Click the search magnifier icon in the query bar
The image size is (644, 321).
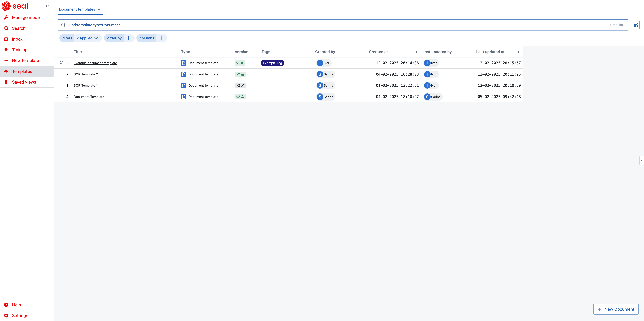63,25
